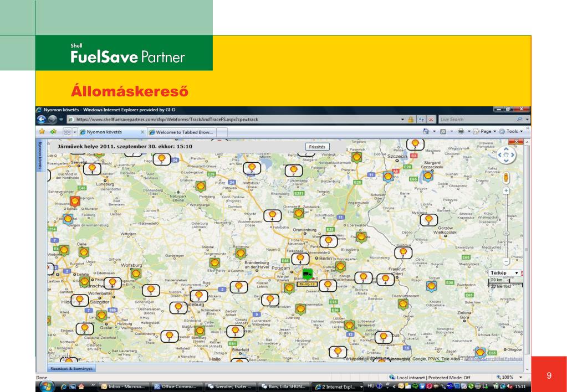Pan the map down
The height and width of the screenshot is (392, 567).
point(506,161)
